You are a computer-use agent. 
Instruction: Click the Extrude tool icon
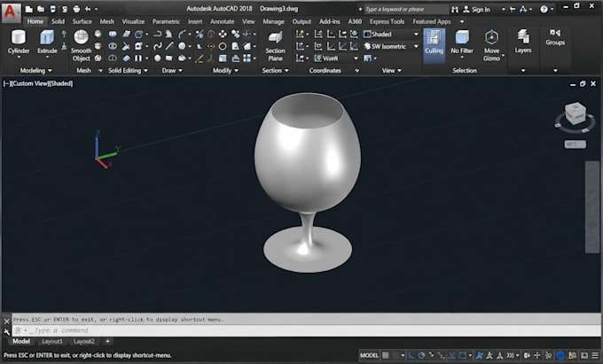[47, 37]
